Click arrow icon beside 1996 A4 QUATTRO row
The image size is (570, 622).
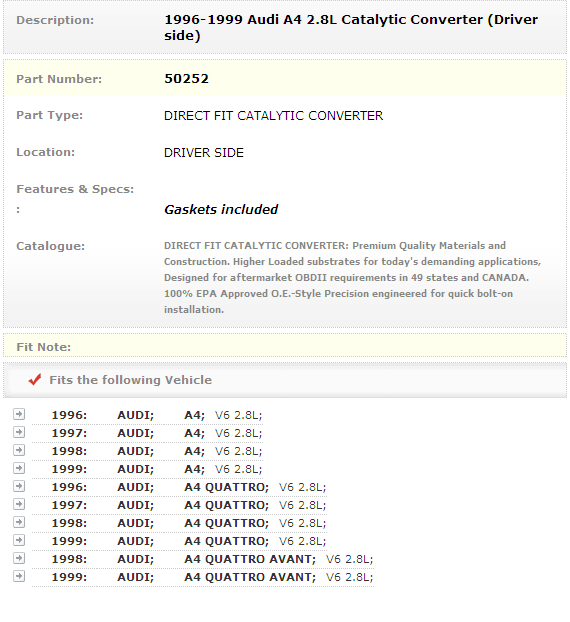click(x=19, y=486)
